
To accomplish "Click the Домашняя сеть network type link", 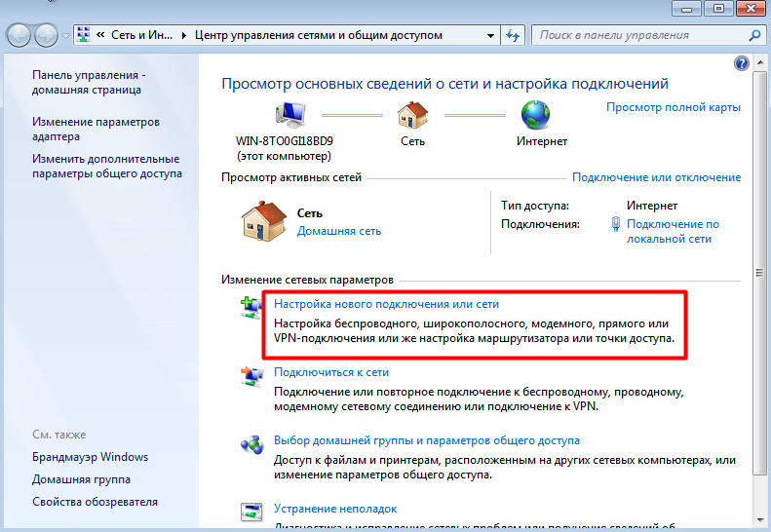I will 338,231.
